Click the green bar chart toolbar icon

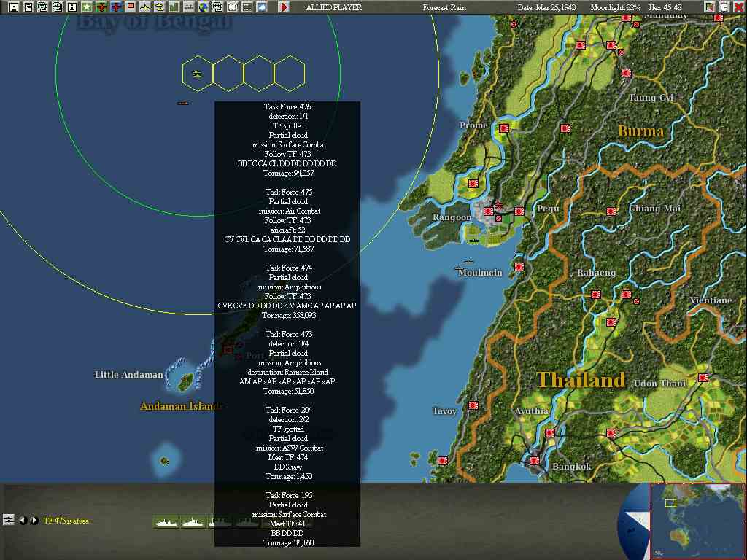[174, 7]
